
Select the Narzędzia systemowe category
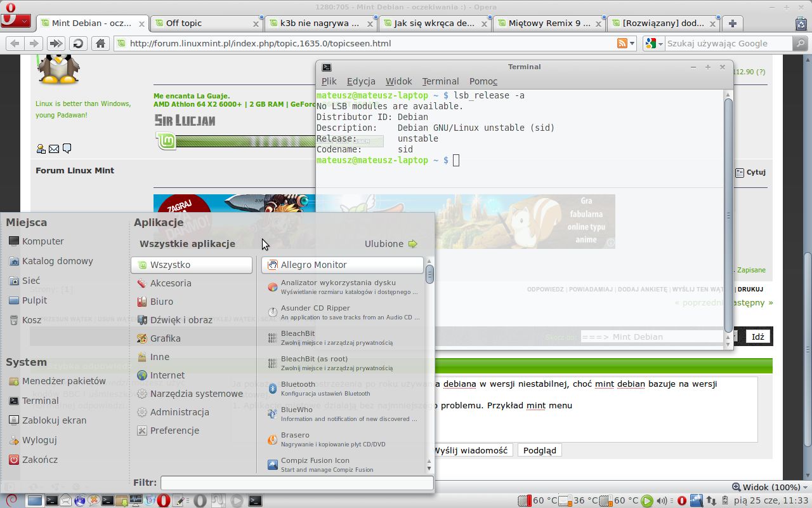point(192,394)
